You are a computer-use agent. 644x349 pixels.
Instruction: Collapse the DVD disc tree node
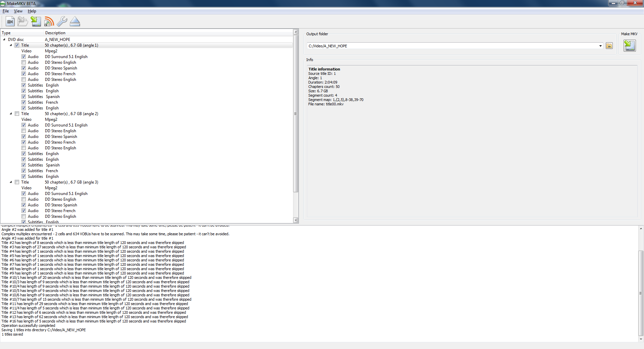pyautogui.click(x=4, y=39)
